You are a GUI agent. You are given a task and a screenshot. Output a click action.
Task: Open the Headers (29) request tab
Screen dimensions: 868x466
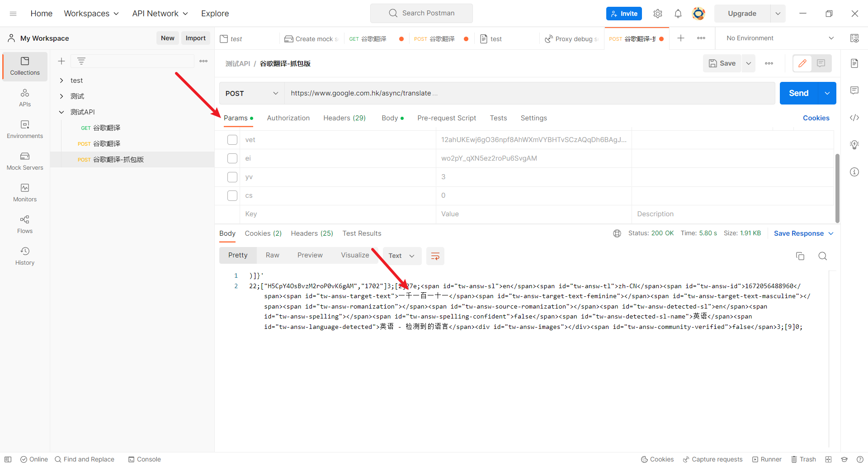344,118
